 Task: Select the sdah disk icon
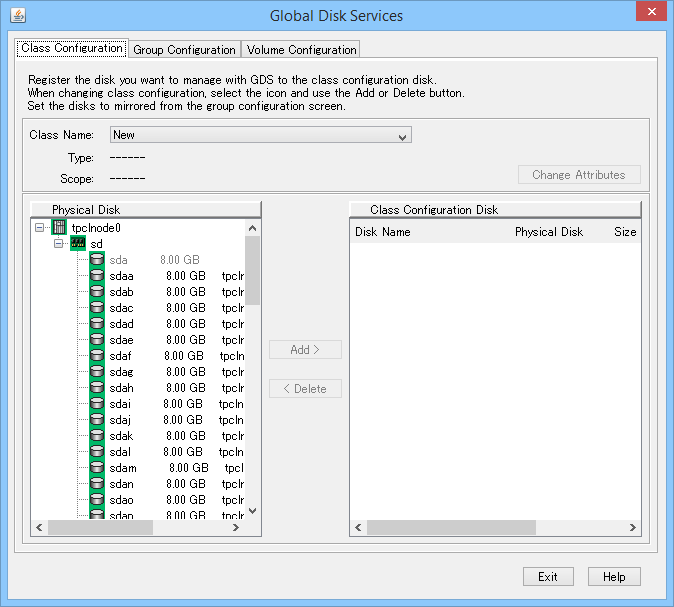pos(97,387)
